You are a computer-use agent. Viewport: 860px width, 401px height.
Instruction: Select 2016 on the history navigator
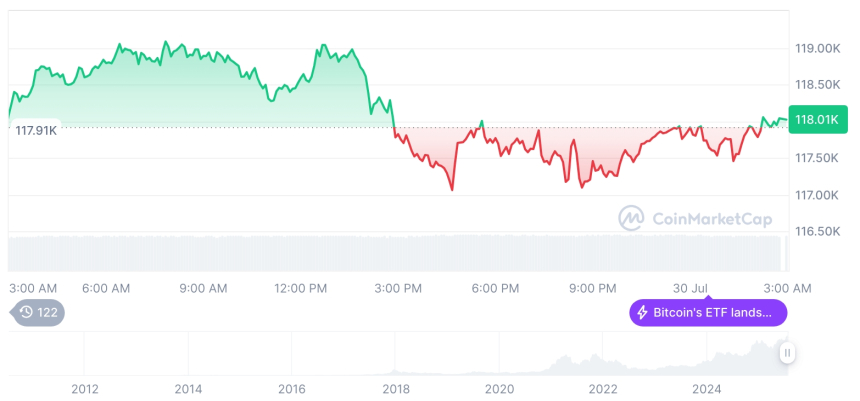coord(291,388)
